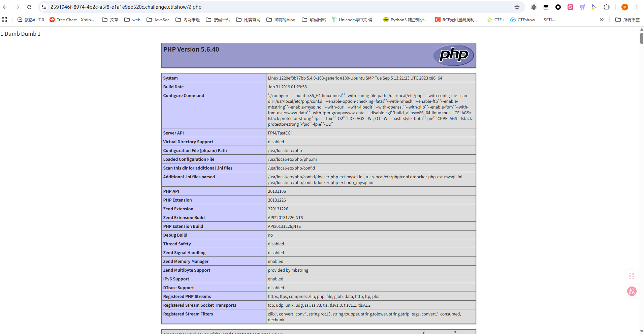Click the 'Registered Stream Filters' row label
Viewport: 644px width, 334px height.
pyautogui.click(x=188, y=314)
